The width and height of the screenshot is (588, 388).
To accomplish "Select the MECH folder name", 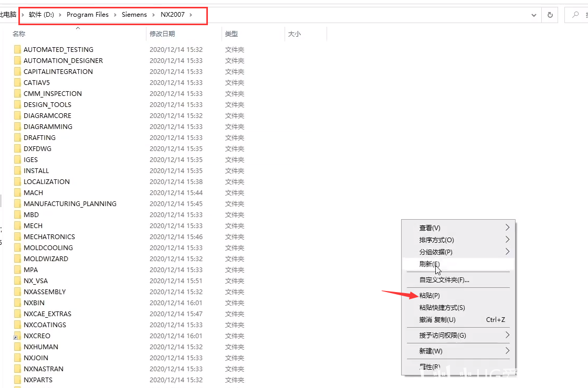I will pos(33,226).
